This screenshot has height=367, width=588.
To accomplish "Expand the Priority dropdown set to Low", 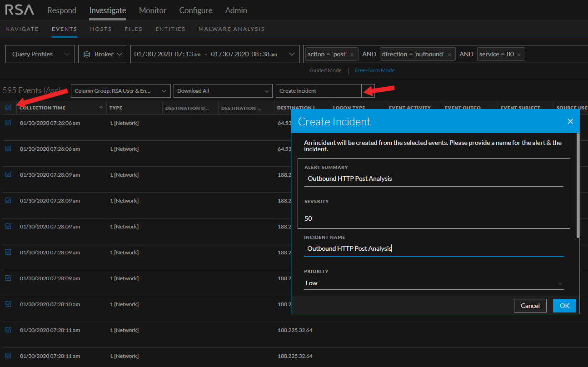I will pyautogui.click(x=434, y=283).
